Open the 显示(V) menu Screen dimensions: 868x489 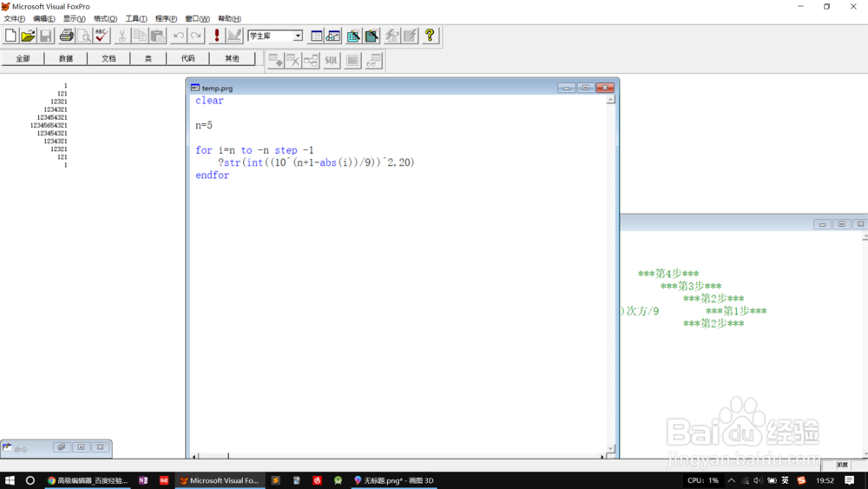click(74, 18)
